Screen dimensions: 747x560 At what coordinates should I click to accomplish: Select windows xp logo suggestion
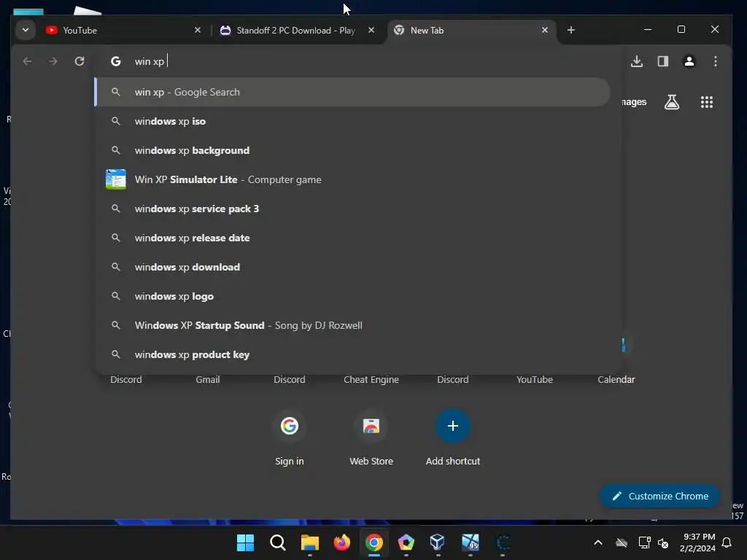[352, 296]
